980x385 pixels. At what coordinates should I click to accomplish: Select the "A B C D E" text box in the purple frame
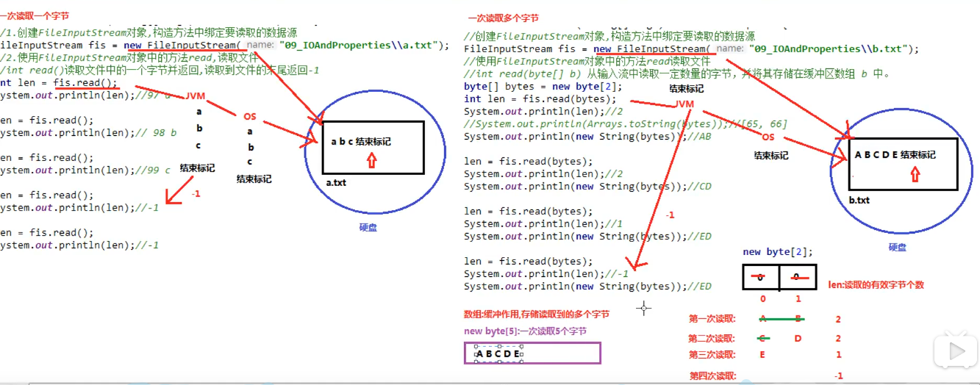(498, 354)
